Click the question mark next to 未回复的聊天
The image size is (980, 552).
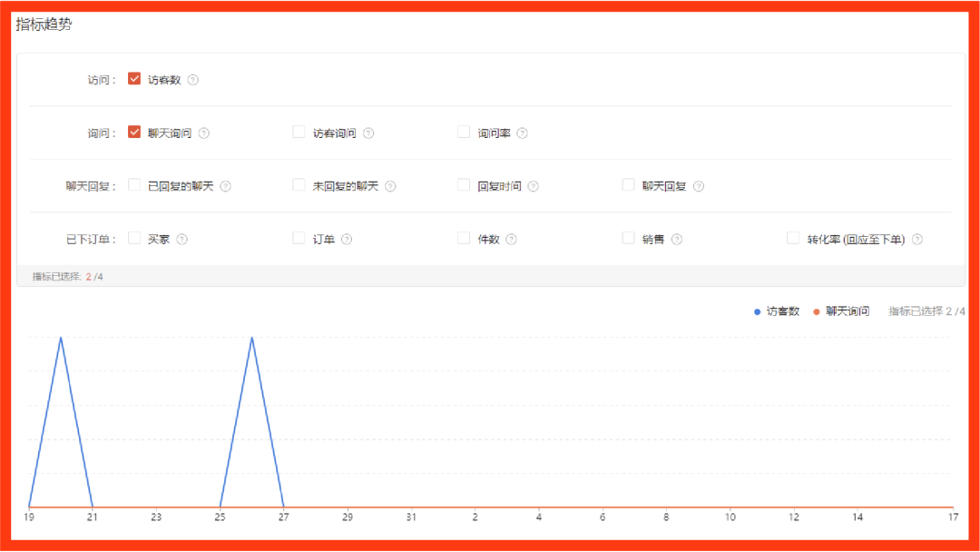390,185
